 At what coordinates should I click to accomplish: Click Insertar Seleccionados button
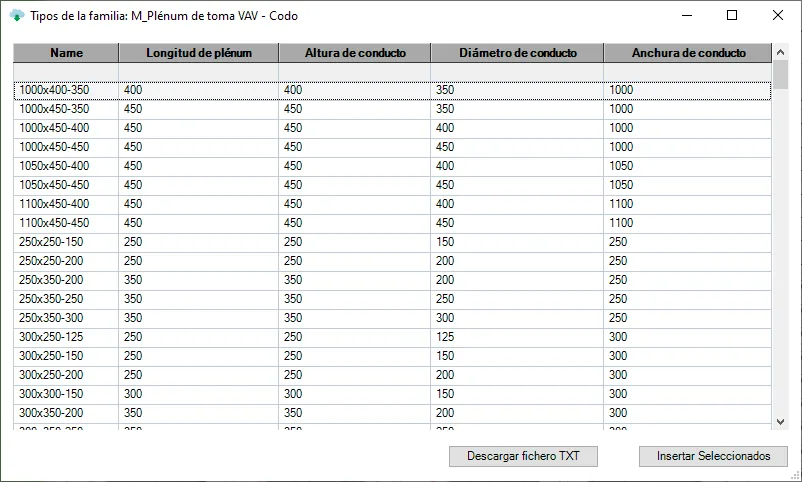coord(713,456)
